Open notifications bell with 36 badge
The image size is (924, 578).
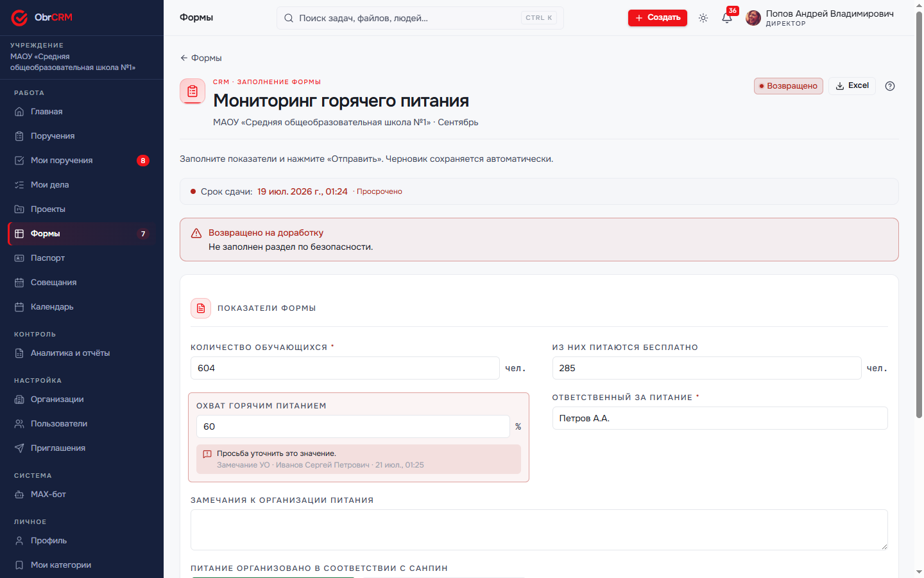pyautogui.click(x=727, y=18)
